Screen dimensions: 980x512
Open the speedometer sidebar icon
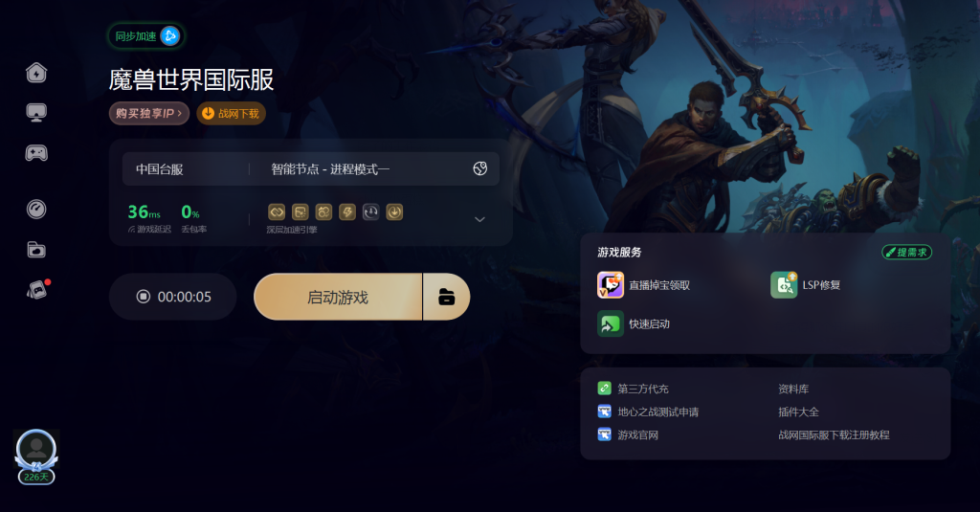click(36, 209)
